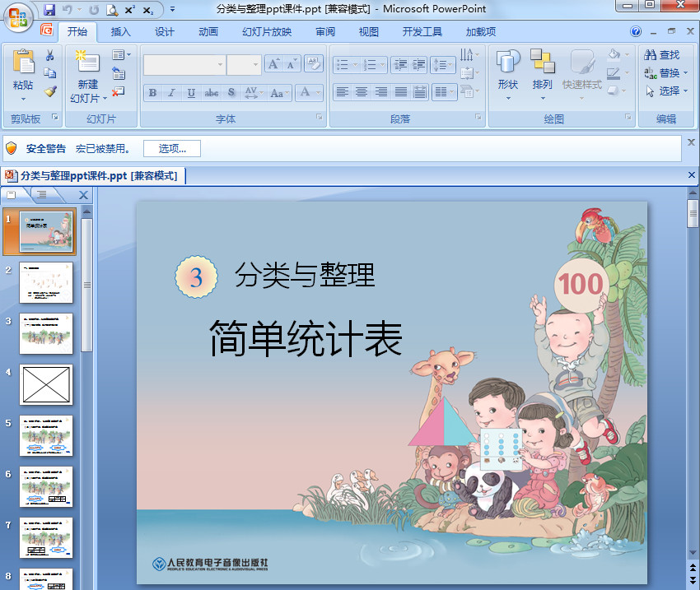Screen dimensions: 700x590
Task: Click the Reset slide icon
Action: [119, 73]
